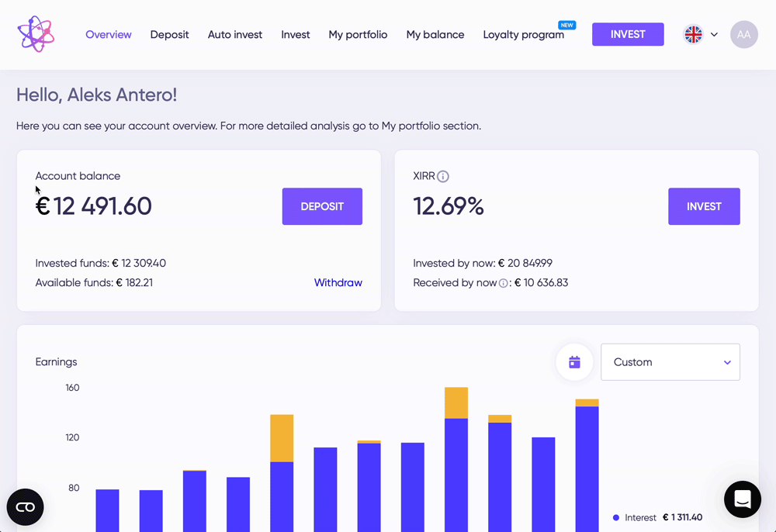This screenshot has width=776, height=532.
Task: Open the Auto invest page
Action: coord(235,35)
